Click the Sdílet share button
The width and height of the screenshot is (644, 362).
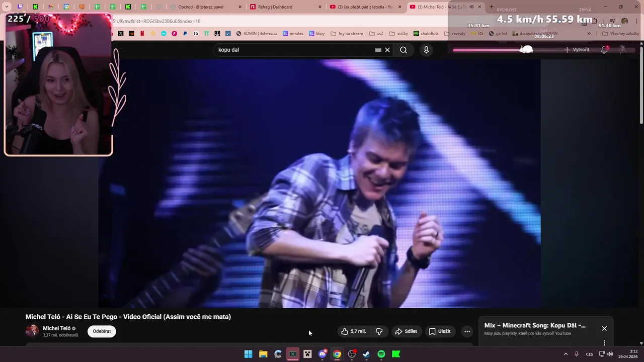click(406, 331)
